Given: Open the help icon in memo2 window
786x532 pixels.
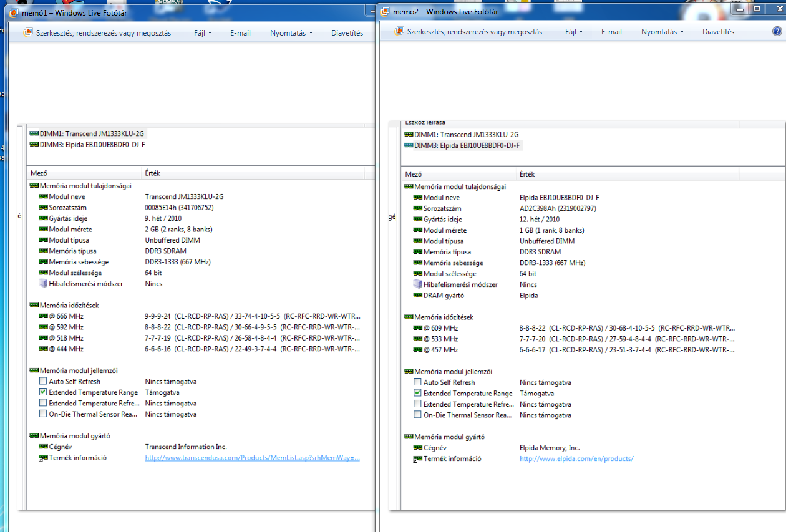Looking at the screenshot, I should point(777,32).
